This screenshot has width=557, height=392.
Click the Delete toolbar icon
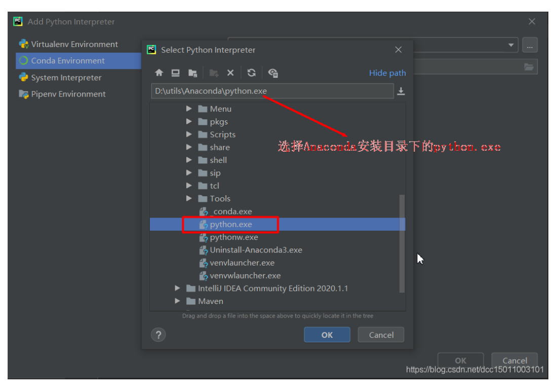[230, 73]
